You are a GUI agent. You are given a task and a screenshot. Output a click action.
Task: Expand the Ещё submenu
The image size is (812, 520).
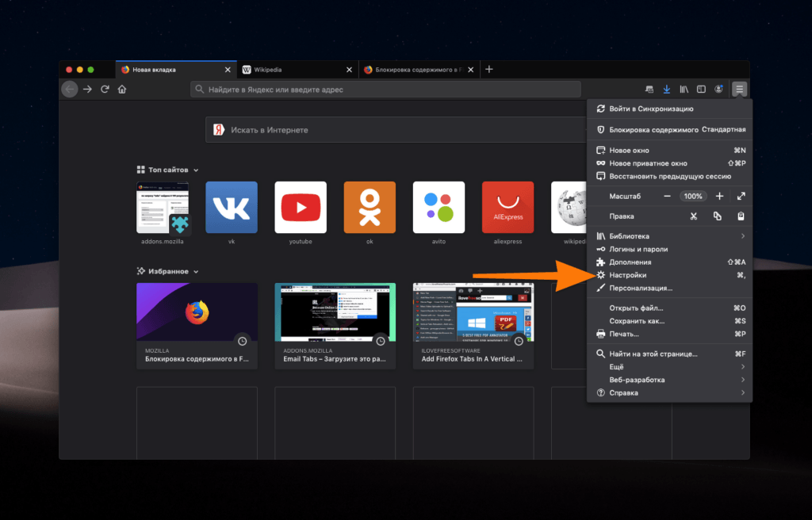pyautogui.click(x=669, y=367)
